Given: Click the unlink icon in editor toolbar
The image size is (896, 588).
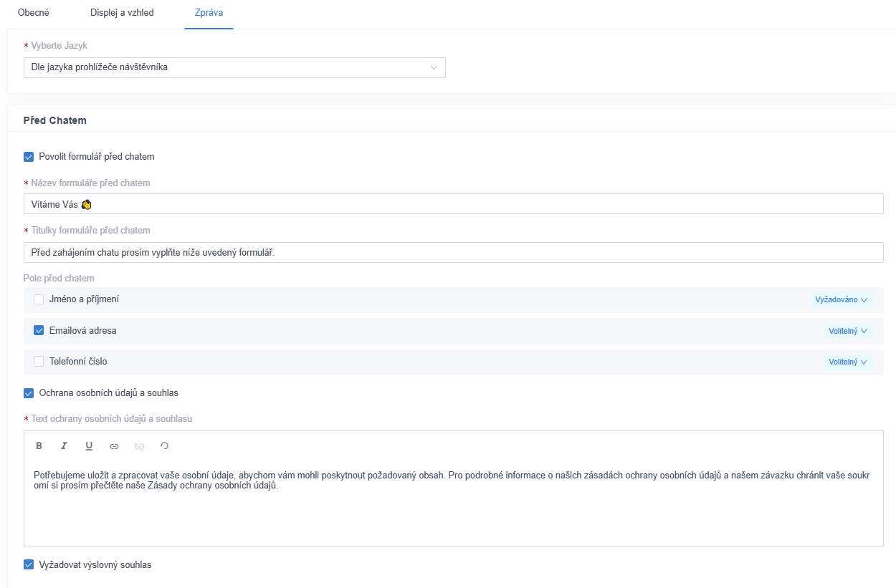Looking at the screenshot, I should 139,446.
